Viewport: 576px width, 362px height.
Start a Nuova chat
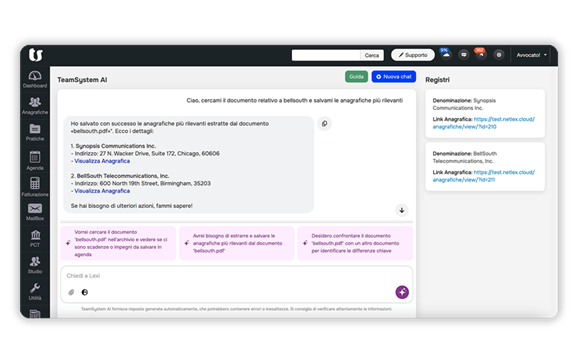pyautogui.click(x=393, y=76)
